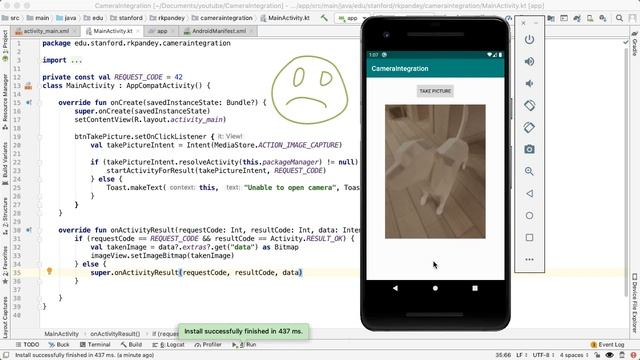Open the Project side panel

tap(5, 47)
